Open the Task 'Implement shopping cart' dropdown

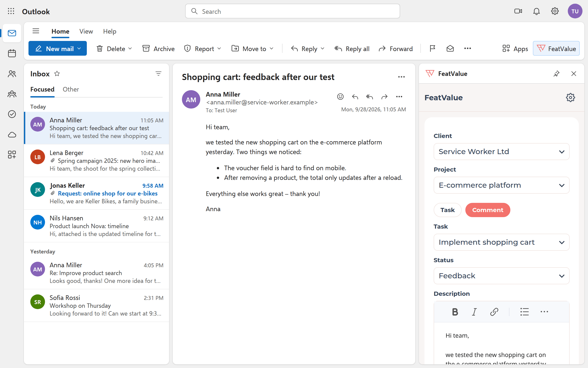click(501, 242)
